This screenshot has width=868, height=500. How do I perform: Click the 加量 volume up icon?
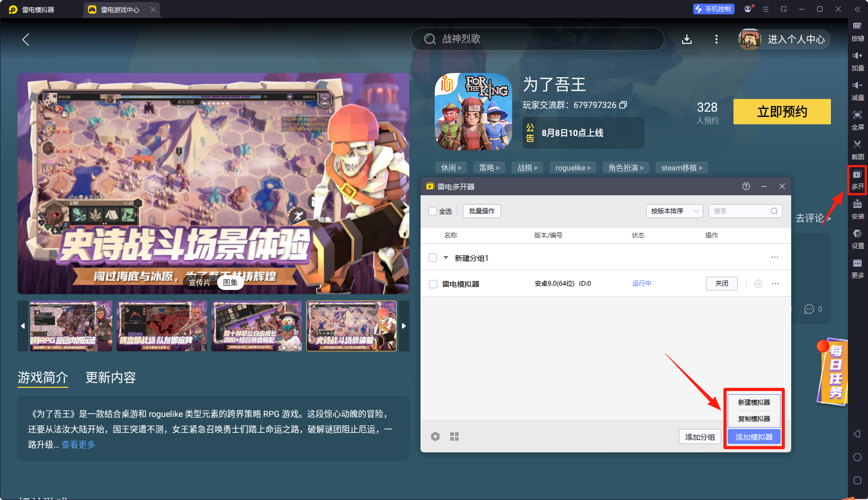[857, 56]
